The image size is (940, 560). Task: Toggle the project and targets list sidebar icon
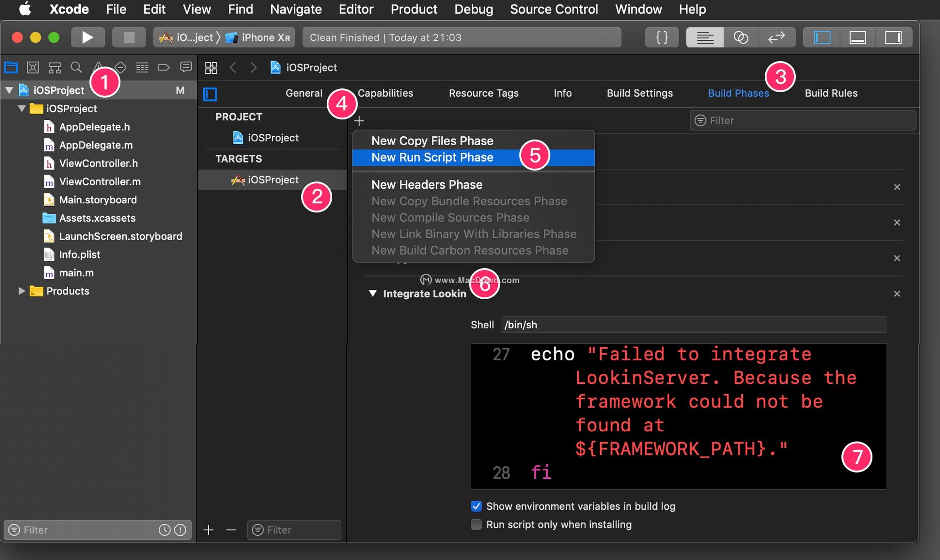(x=210, y=94)
